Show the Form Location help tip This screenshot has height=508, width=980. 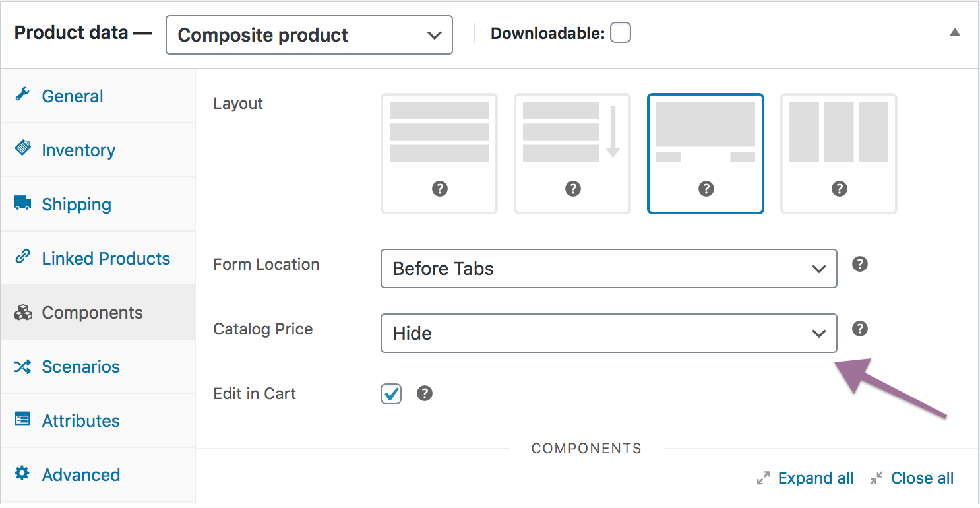pyautogui.click(x=859, y=264)
